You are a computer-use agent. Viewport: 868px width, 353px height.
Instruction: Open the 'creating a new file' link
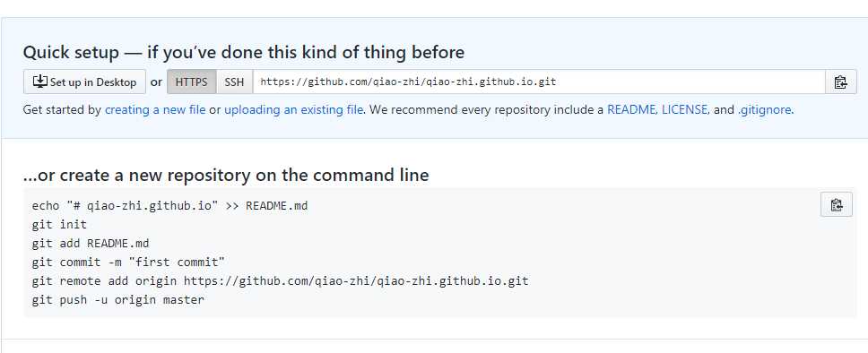(155, 109)
